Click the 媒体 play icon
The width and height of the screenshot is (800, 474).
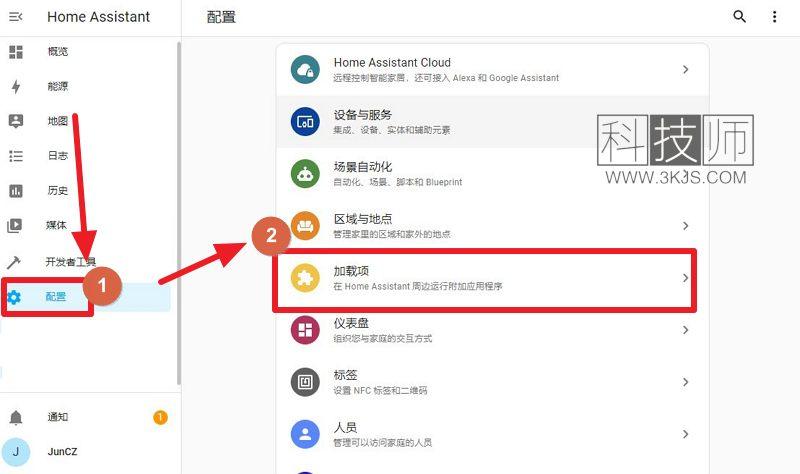[x=15, y=226]
